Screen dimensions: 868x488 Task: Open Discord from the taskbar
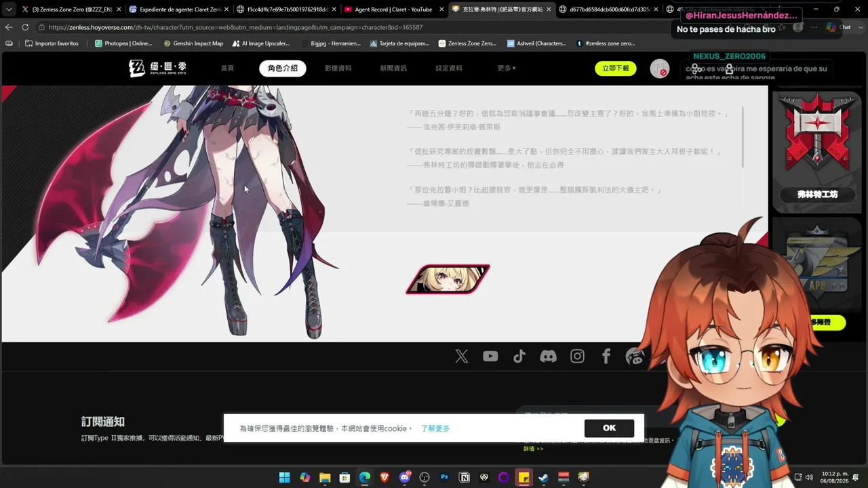[405, 477]
